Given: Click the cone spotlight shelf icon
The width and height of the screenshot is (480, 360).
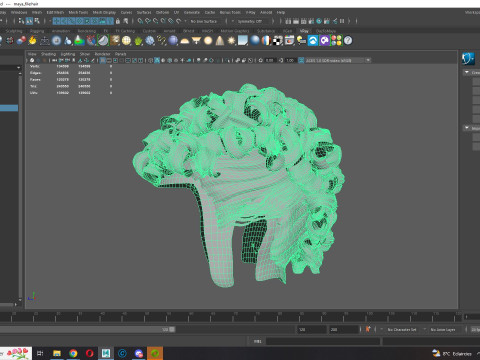Looking at the screenshot, I should point(220,41).
